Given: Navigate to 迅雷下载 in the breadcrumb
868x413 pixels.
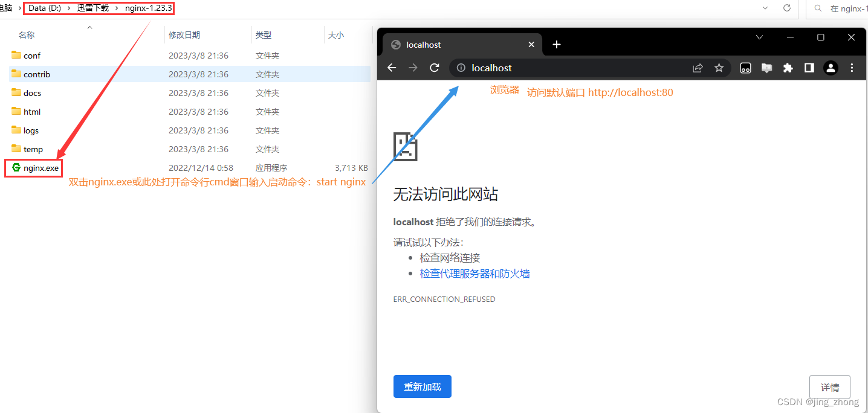Looking at the screenshot, I should 93,8.
